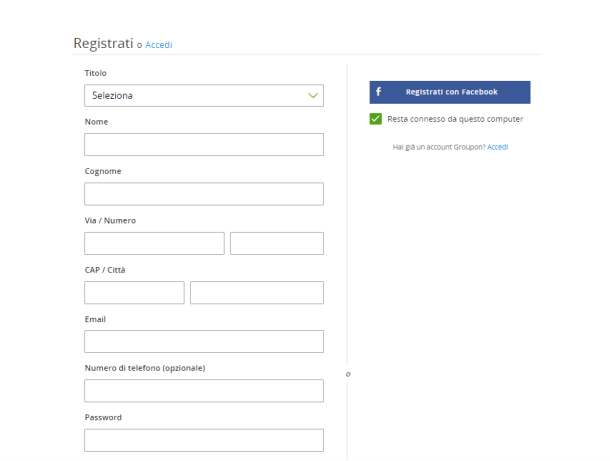The height and width of the screenshot is (461, 610).
Task: Click the Resta connesso label text
Action: 455,119
